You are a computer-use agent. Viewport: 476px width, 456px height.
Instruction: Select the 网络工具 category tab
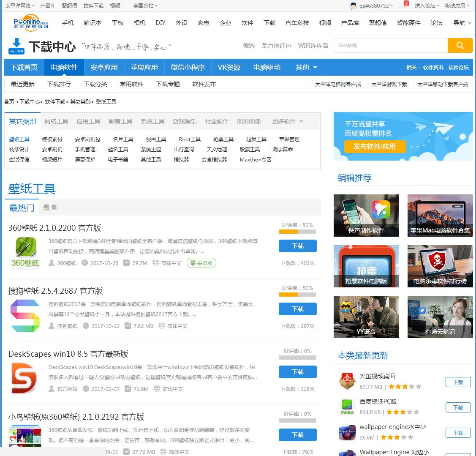[x=56, y=122]
